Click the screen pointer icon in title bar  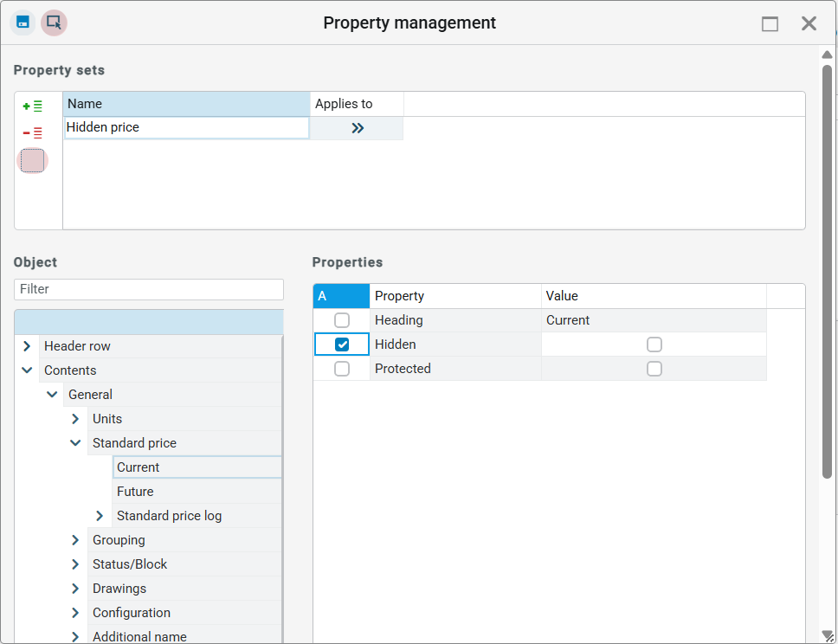[x=54, y=23]
